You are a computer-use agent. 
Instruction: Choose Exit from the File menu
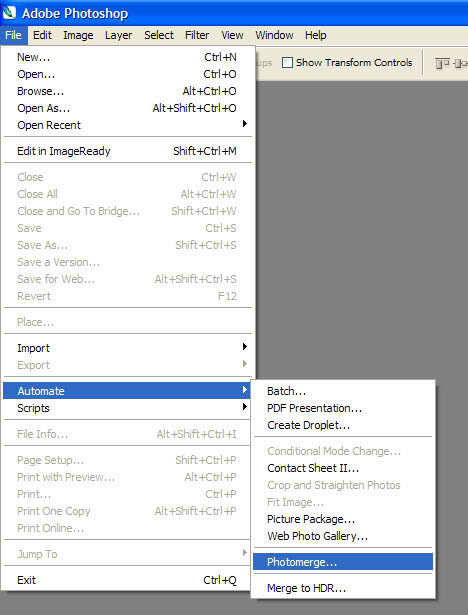coord(127,580)
